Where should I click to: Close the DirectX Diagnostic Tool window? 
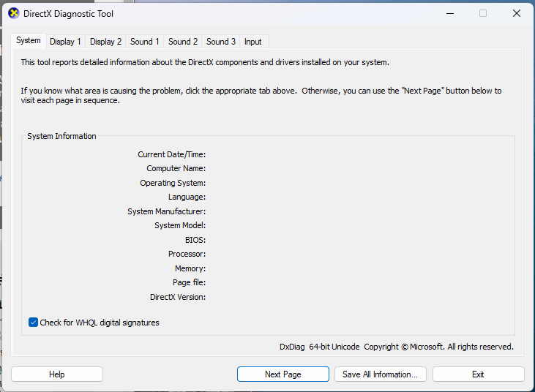tap(517, 14)
